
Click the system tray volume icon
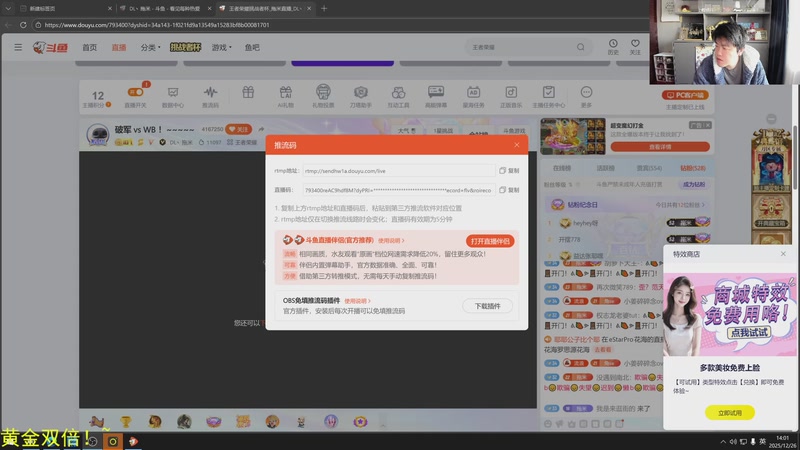[733, 441]
